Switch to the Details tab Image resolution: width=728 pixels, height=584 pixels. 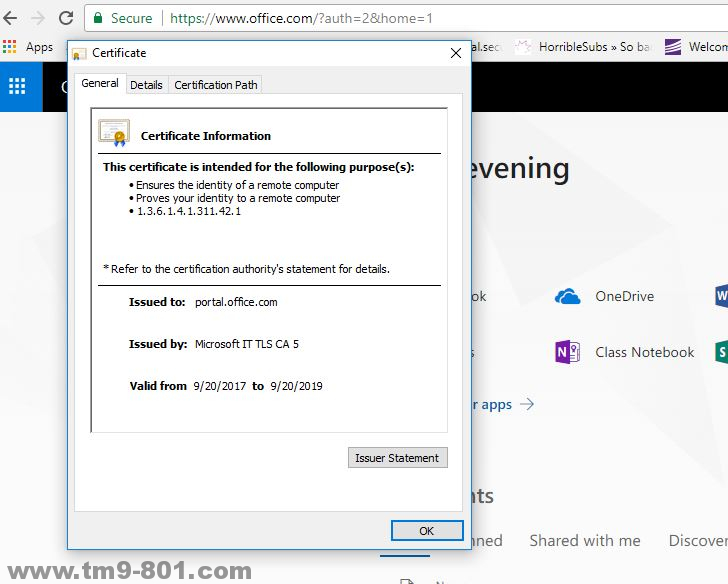click(x=146, y=85)
